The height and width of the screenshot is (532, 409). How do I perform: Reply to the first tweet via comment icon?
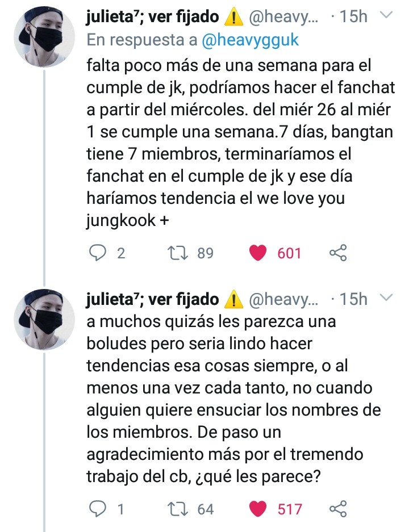[98, 253]
